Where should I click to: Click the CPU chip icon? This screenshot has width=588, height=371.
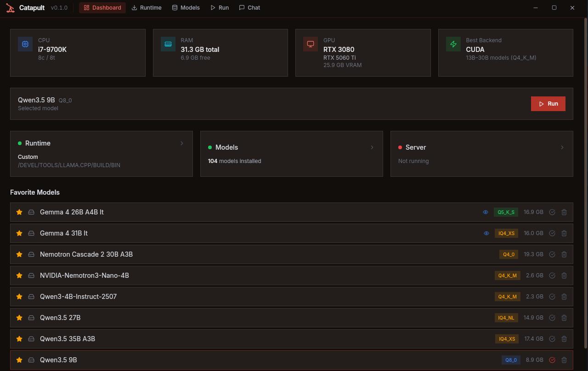click(x=25, y=44)
